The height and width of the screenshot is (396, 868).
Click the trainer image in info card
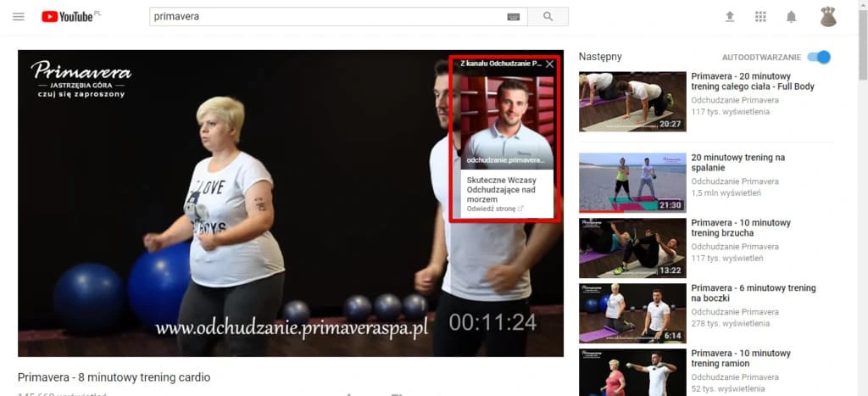[x=507, y=122]
